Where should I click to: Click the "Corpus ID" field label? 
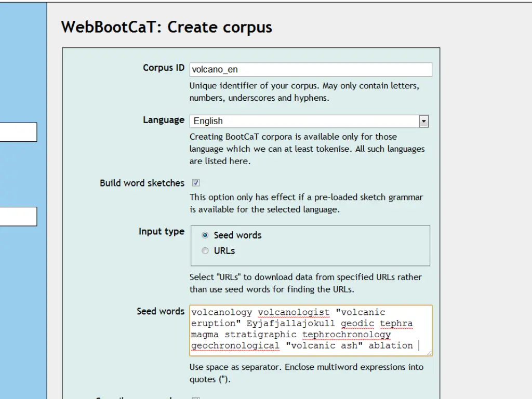[x=163, y=68]
